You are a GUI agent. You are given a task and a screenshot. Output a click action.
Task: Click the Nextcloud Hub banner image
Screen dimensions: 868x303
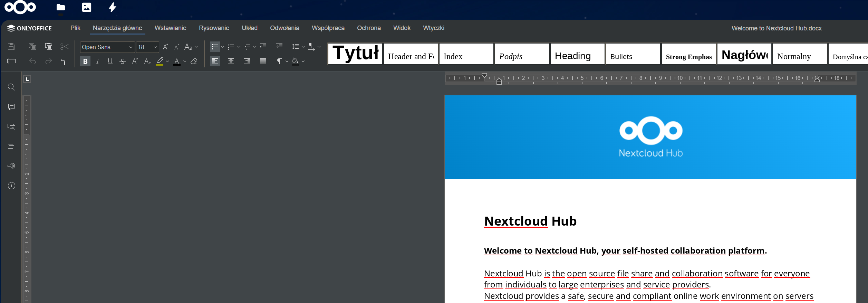click(650, 137)
